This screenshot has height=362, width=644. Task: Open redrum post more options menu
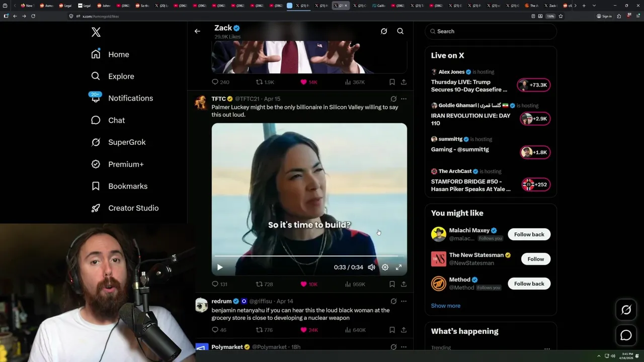(404, 301)
